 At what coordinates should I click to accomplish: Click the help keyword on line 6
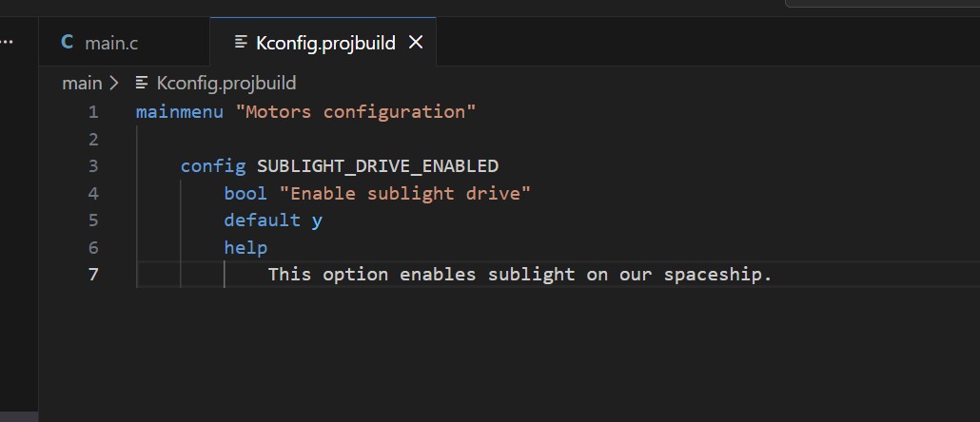point(245,248)
